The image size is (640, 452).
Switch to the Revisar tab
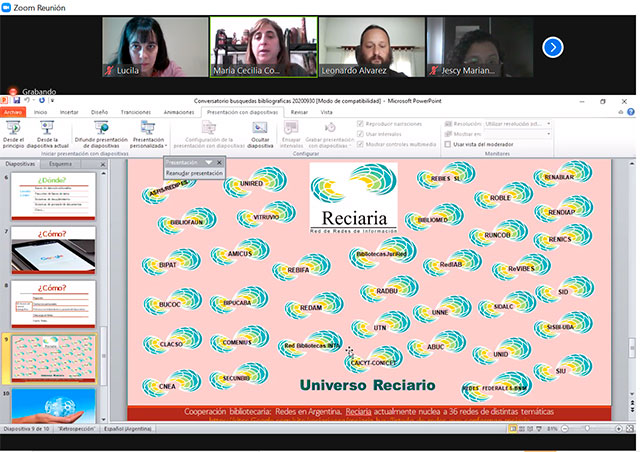pos(299,112)
